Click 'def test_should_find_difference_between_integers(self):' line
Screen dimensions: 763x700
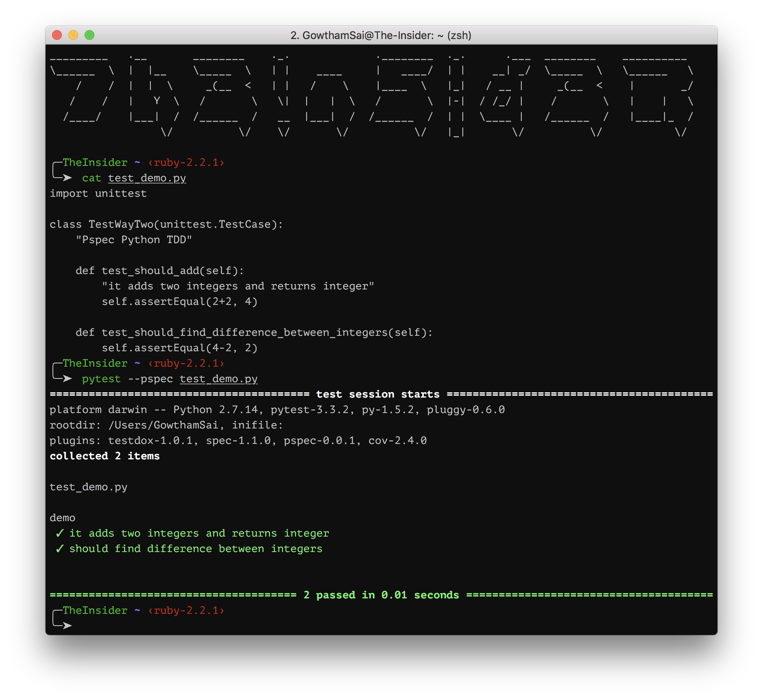[254, 333]
